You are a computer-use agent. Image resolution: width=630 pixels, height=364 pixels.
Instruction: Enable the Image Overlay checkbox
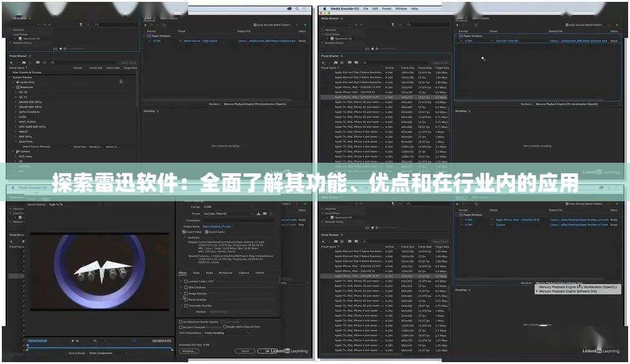point(186,294)
